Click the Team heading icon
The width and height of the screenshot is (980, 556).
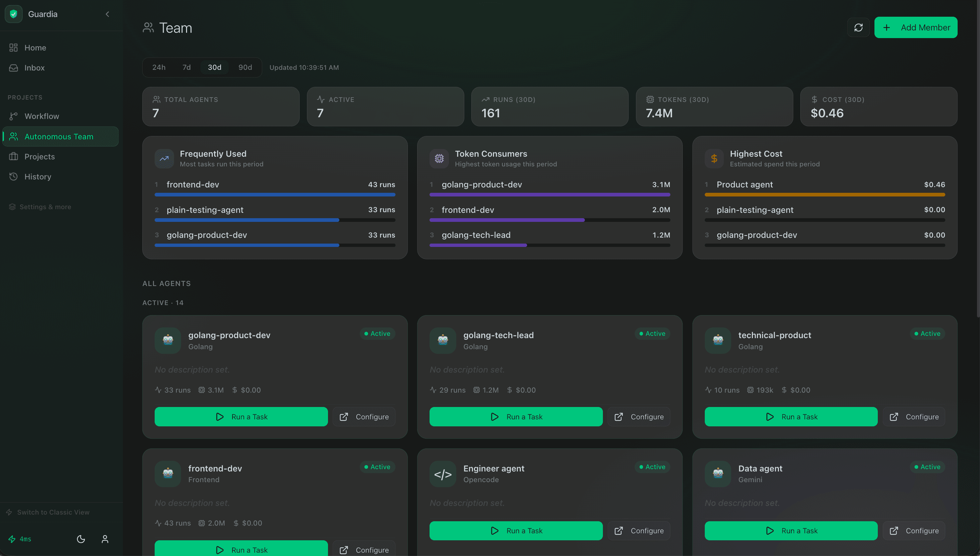coord(148,27)
